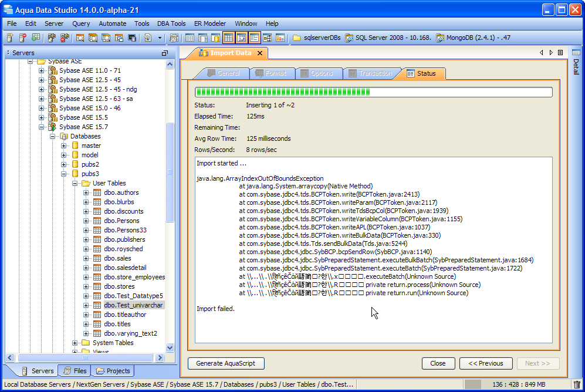Click the disconnect server toolbar icon
This screenshot has height=392, width=585.
pos(65,38)
